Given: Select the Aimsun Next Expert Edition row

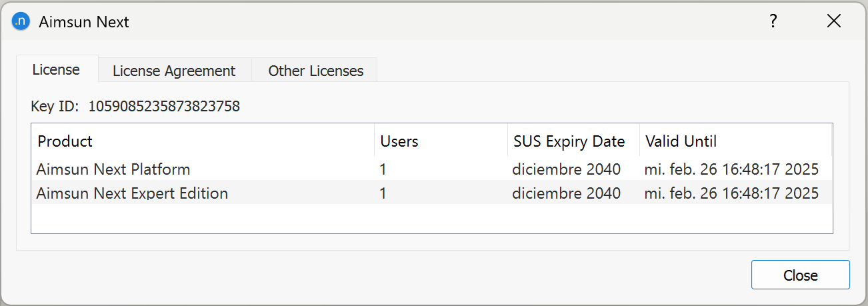Looking at the screenshot, I should point(132,193).
